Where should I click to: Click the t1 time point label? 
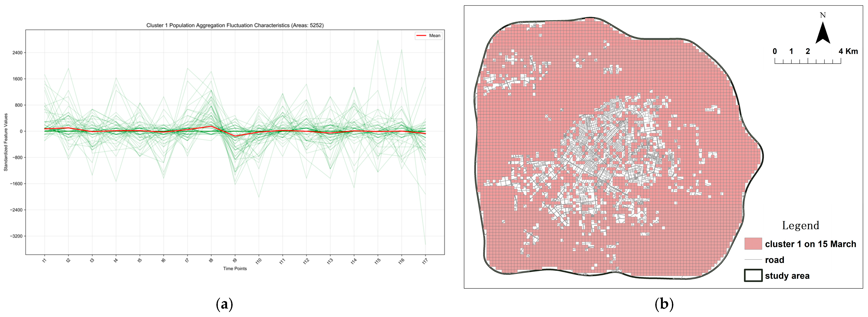click(44, 260)
